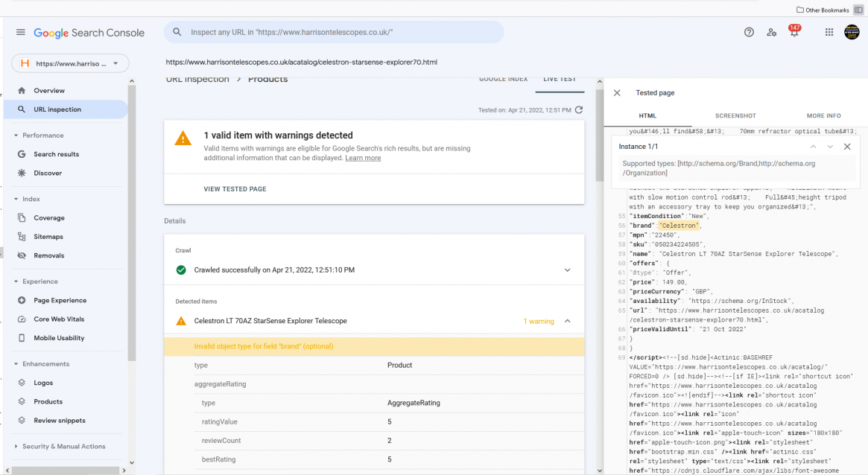Click the Logos layers icon
The width and height of the screenshot is (868, 475).
click(22, 383)
